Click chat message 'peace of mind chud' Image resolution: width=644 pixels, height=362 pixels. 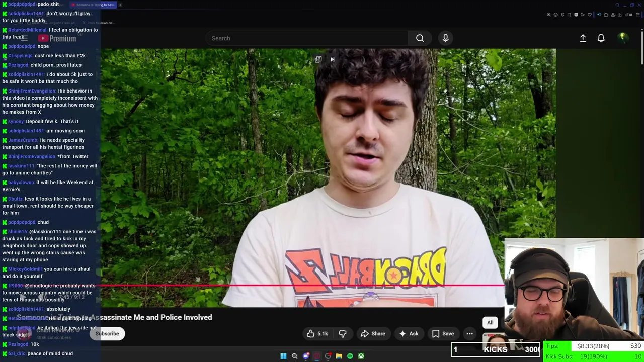50,354
